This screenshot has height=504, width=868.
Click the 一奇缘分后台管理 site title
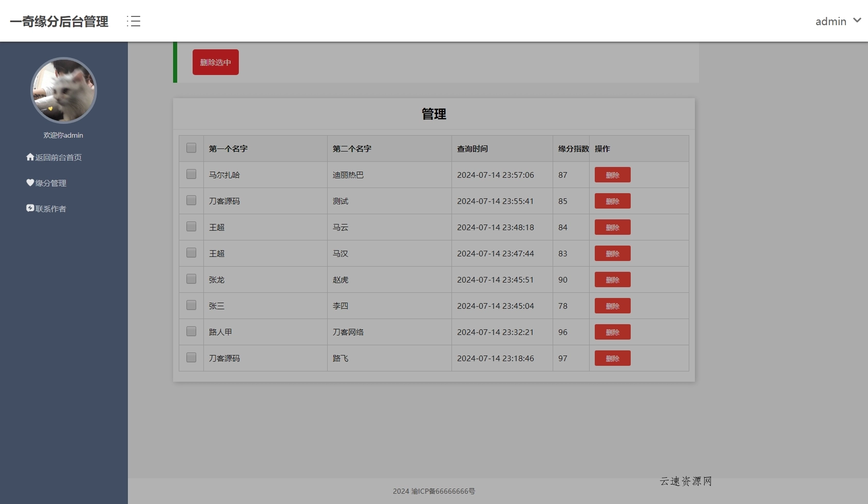click(59, 22)
